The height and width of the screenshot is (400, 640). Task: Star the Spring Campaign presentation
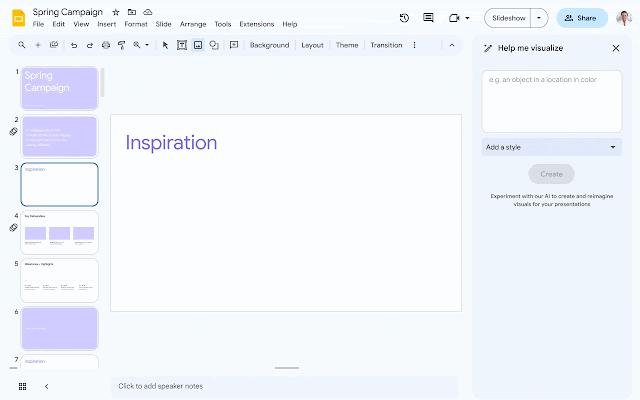116,12
